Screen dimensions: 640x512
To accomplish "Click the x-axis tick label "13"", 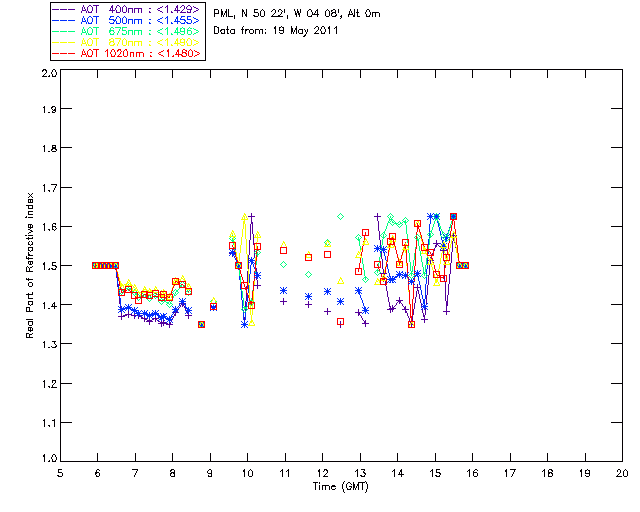I will pyautogui.click(x=360, y=473).
